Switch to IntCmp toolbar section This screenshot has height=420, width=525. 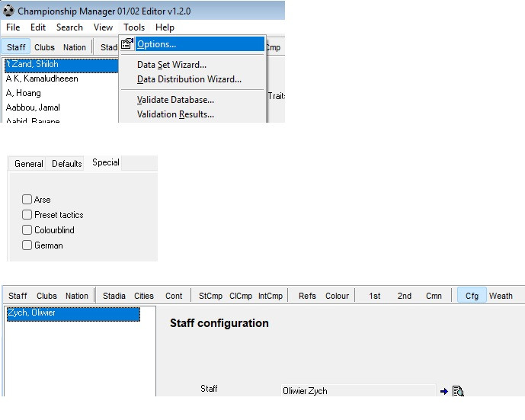pos(271,296)
